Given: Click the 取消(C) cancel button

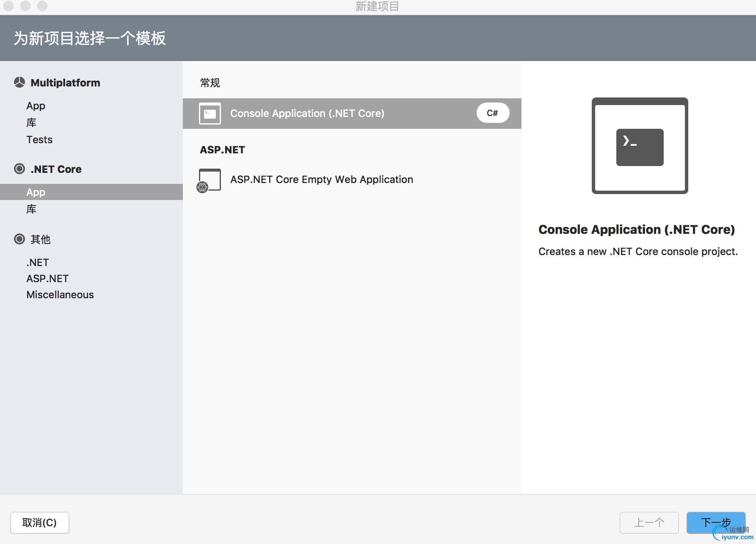Looking at the screenshot, I should coord(40,523).
